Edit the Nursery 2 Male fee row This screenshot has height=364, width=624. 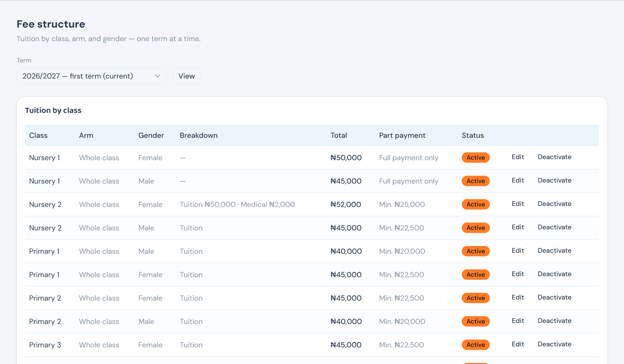[518, 227]
